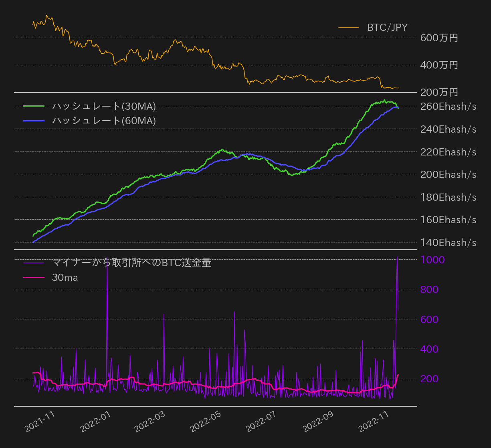The width and height of the screenshot is (491, 448).
Task: Click the 2022-05 date tick label
Action: [206, 422]
